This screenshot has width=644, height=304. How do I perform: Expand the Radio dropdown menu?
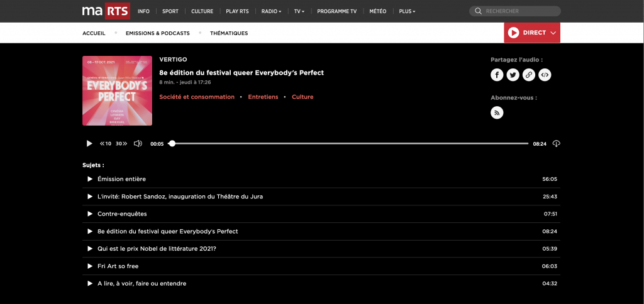271,11
